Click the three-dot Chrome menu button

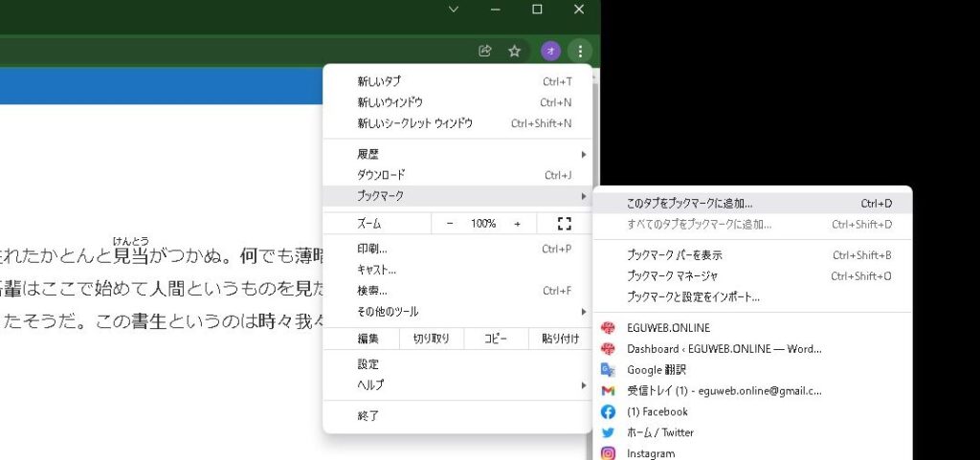[x=580, y=51]
